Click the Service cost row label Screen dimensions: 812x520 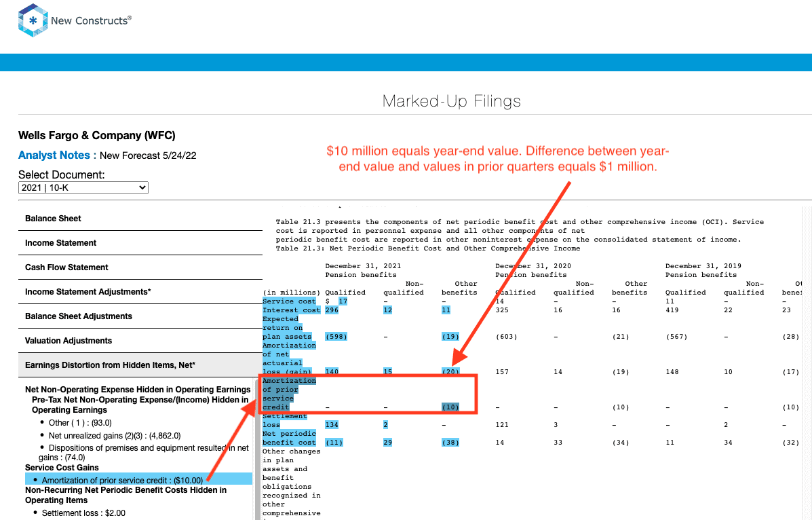289,301
